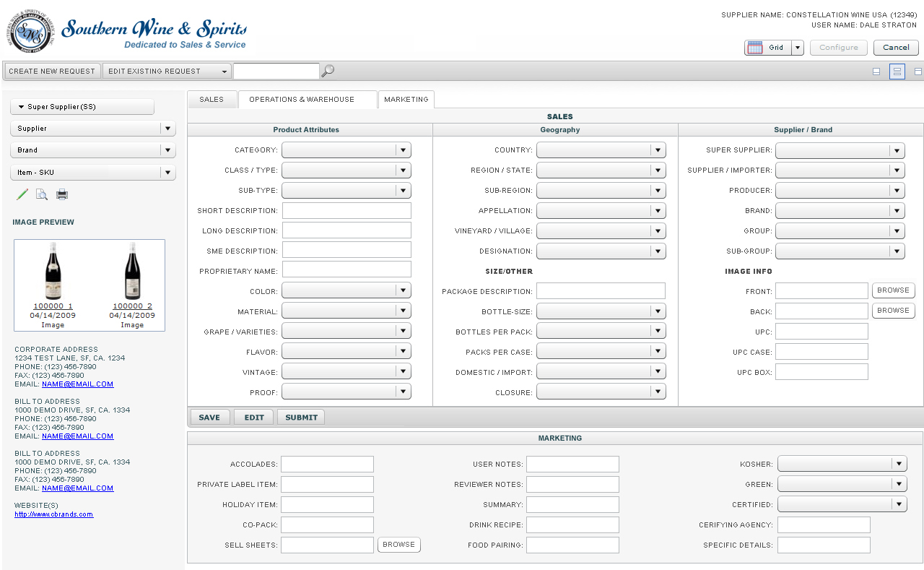Select the 100000_1 bottle thumbnail
This screenshot has height=570, width=924.
click(x=53, y=272)
